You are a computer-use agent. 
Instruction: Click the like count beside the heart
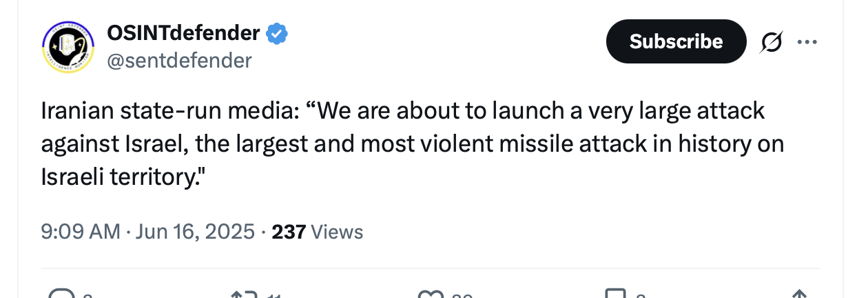click(x=462, y=296)
